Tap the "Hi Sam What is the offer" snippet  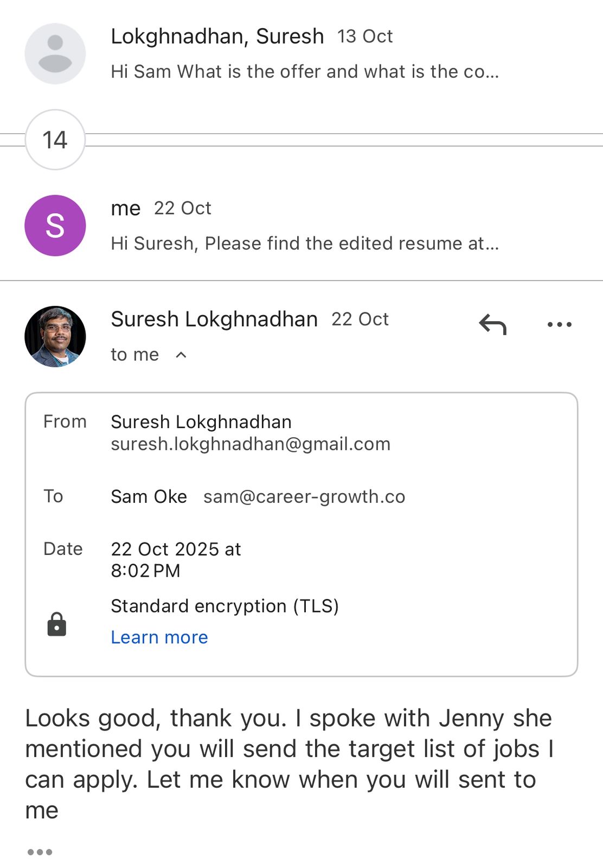(x=305, y=72)
